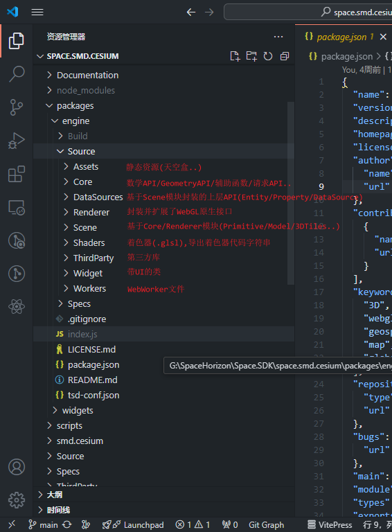Image resolution: width=392 pixels, height=532 pixels.
Task: Open the Extensions view
Action: (17, 174)
